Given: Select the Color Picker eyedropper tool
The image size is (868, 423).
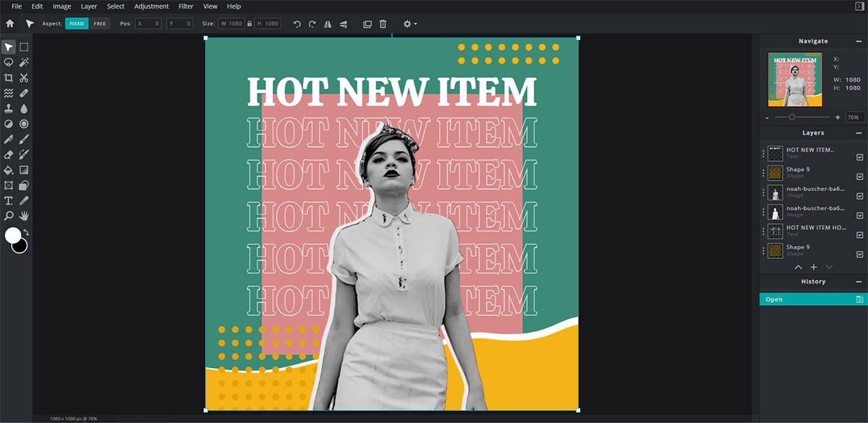Looking at the screenshot, I should click(24, 200).
